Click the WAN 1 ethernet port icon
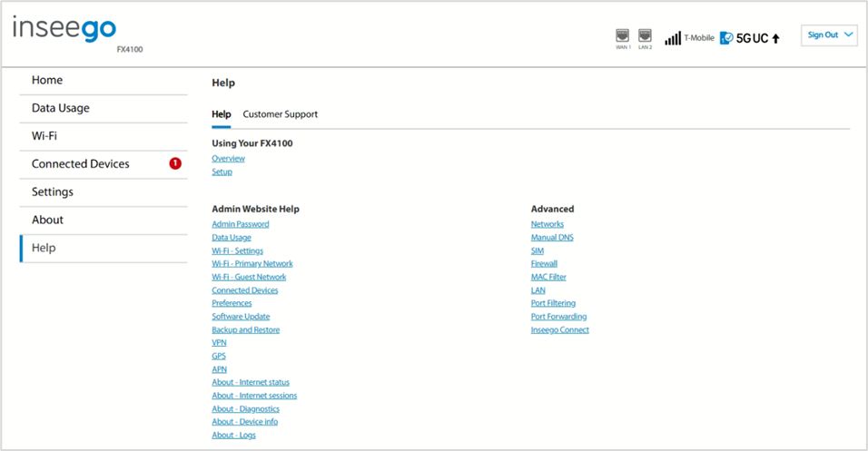 [x=622, y=36]
